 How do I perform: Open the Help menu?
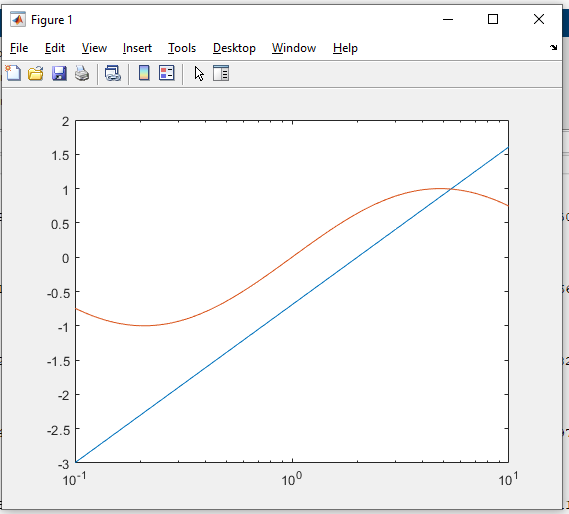345,48
